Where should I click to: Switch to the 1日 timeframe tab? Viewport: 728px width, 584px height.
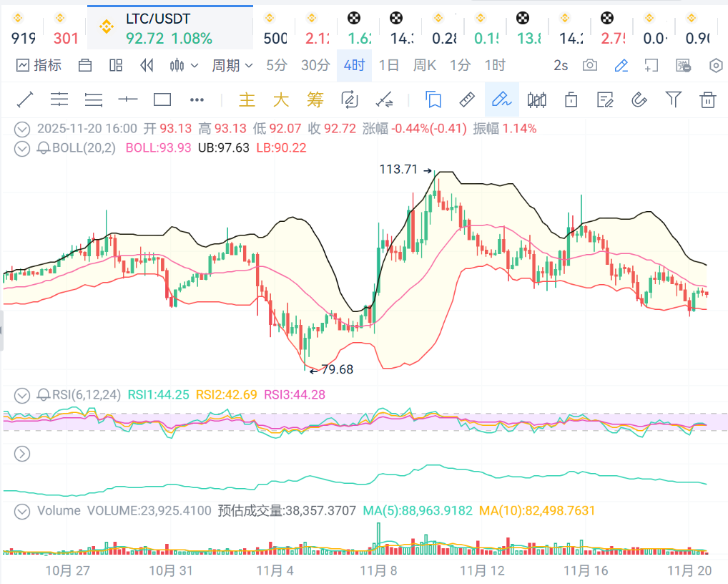[389, 66]
